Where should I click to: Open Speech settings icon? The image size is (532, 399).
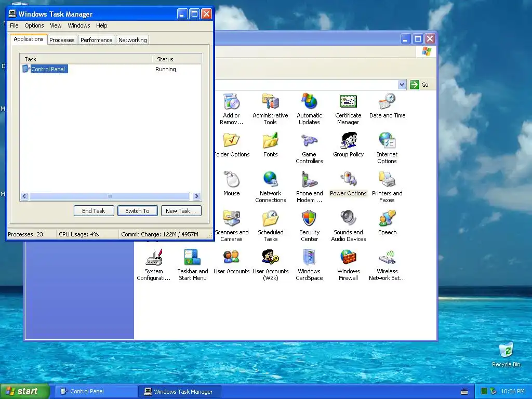pyautogui.click(x=387, y=223)
